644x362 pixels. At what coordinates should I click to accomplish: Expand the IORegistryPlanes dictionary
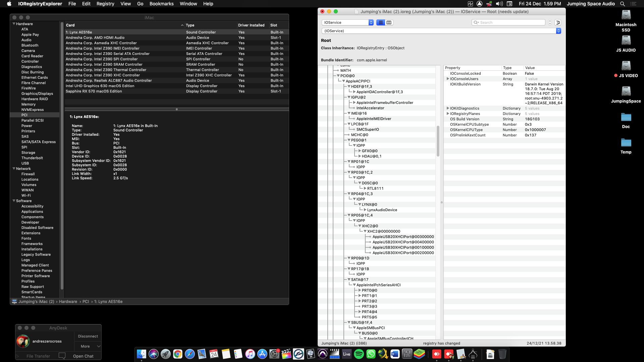448,114
